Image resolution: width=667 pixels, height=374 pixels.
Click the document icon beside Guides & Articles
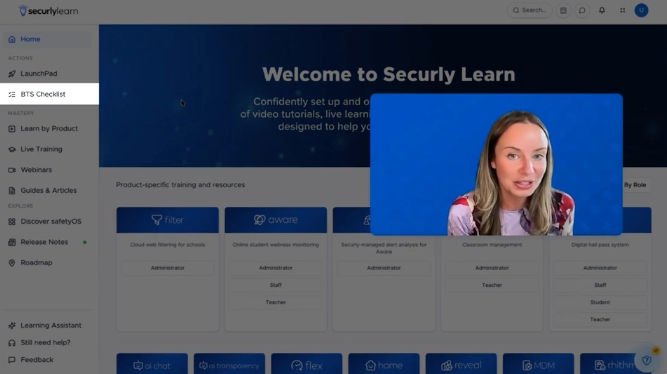tap(12, 191)
